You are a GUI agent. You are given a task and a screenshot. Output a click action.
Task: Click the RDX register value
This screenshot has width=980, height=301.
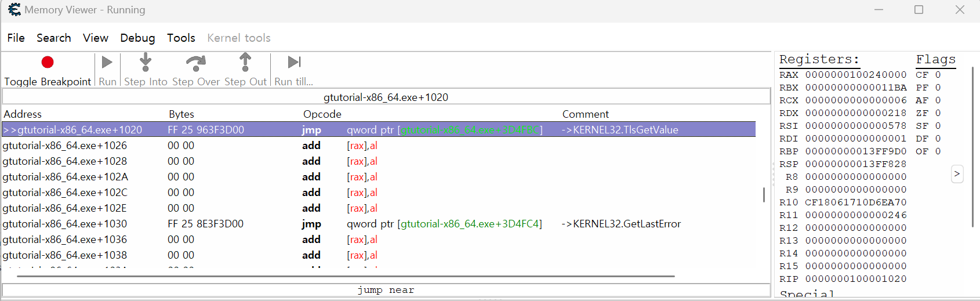click(x=856, y=113)
